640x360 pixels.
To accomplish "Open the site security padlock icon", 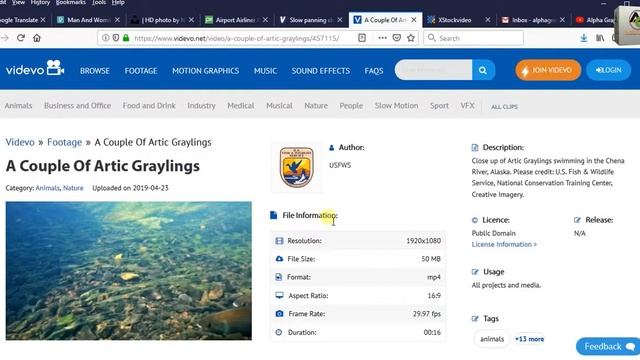I will 126,38.
